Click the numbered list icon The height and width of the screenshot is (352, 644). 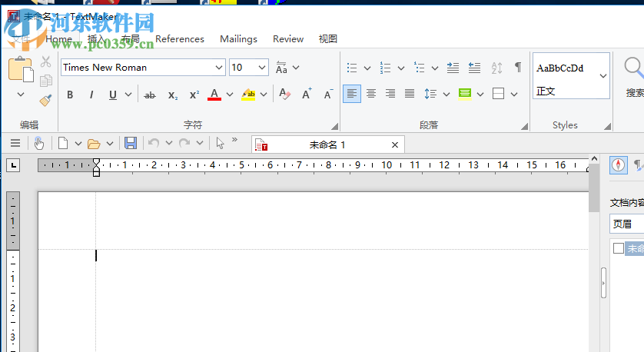(385, 68)
